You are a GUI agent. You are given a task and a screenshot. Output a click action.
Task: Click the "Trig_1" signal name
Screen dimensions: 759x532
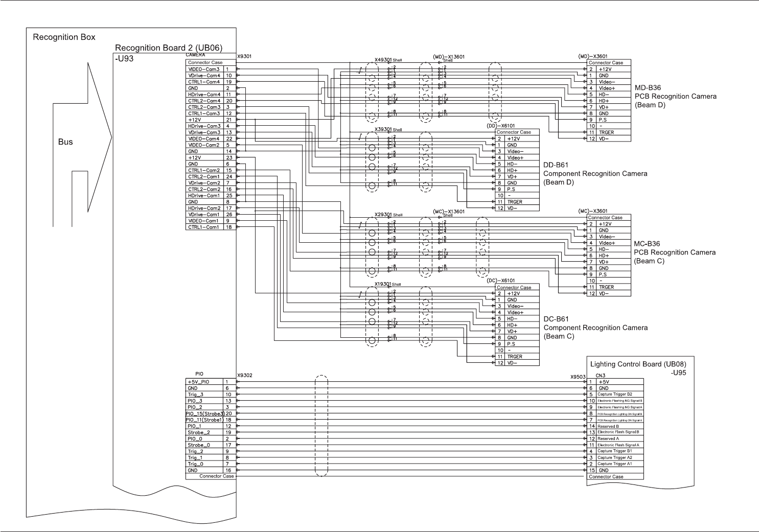195,458
